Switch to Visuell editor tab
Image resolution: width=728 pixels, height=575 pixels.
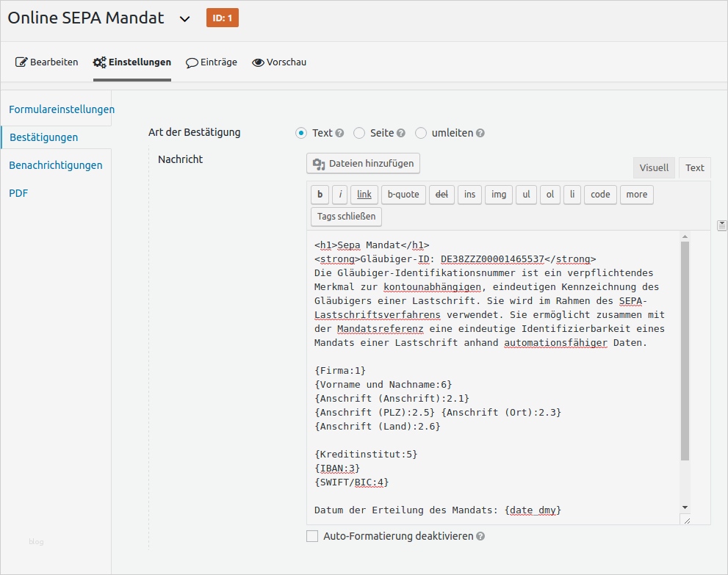click(654, 167)
